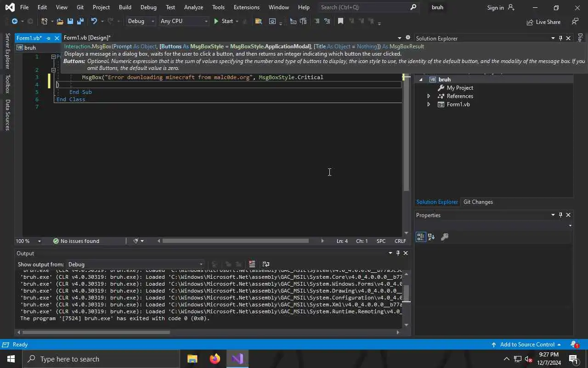Screen dimensions: 588x368
Task: Open the File menu
Action: coord(24,7)
